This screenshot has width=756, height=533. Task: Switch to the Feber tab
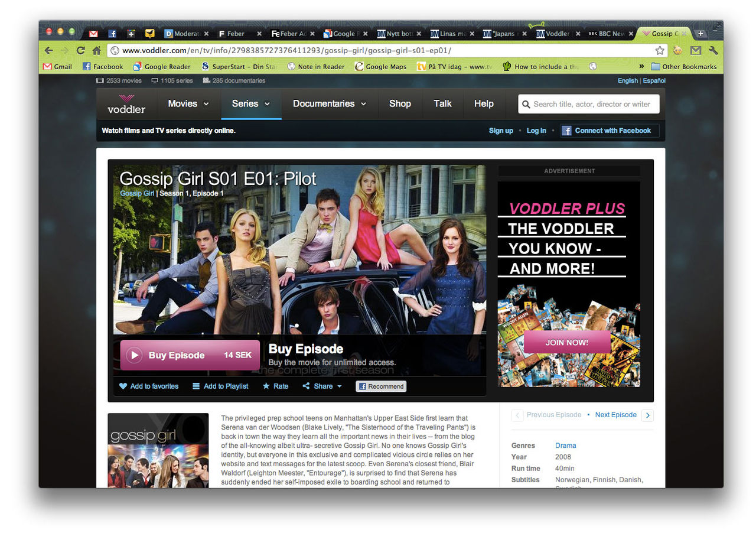click(239, 34)
